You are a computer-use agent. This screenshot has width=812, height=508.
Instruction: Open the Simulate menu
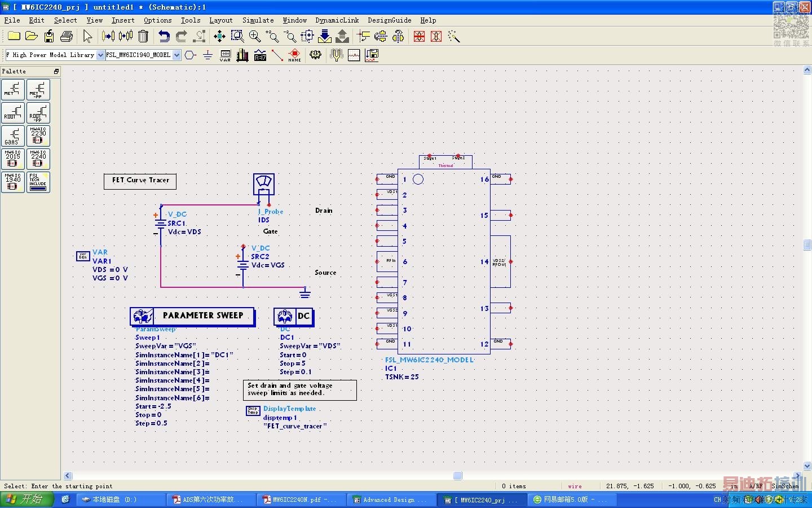(258, 20)
